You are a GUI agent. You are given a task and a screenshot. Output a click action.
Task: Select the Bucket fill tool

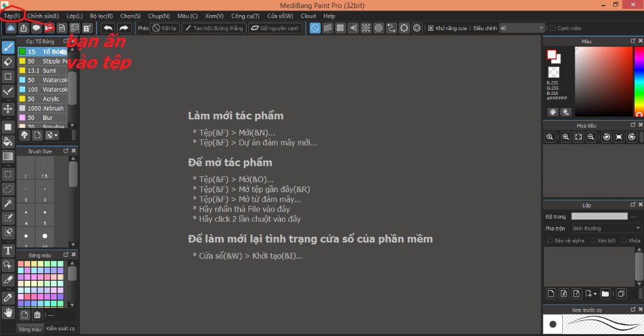(8, 141)
